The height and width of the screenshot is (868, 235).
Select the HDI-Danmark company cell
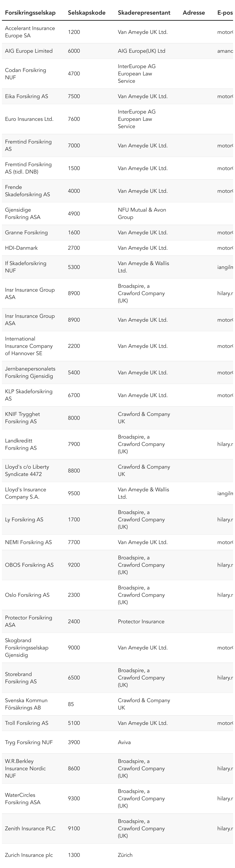(21, 248)
